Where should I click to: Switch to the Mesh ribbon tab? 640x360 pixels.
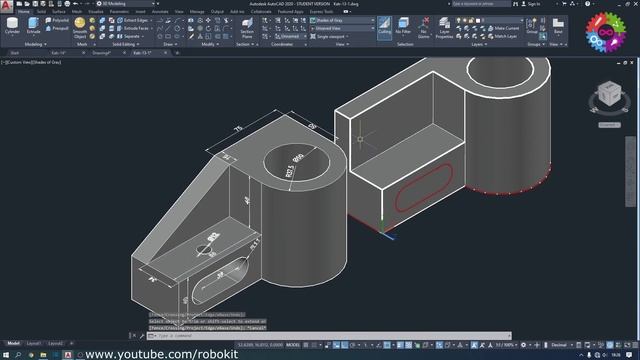(77, 12)
